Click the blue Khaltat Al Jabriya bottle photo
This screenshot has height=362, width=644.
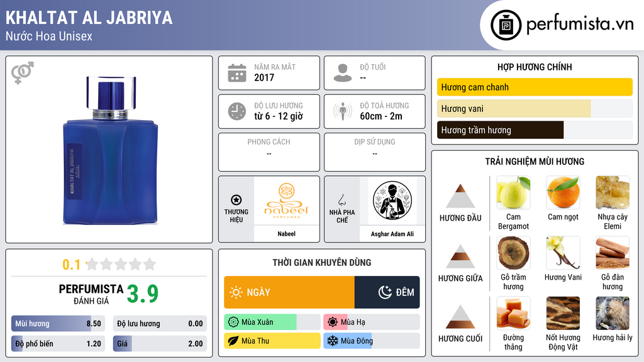pyautogui.click(x=111, y=150)
